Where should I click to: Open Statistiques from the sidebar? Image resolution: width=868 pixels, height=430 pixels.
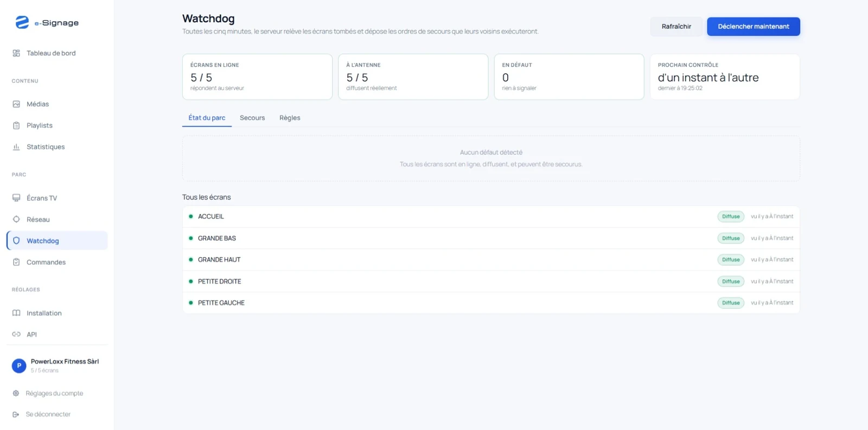57,147
